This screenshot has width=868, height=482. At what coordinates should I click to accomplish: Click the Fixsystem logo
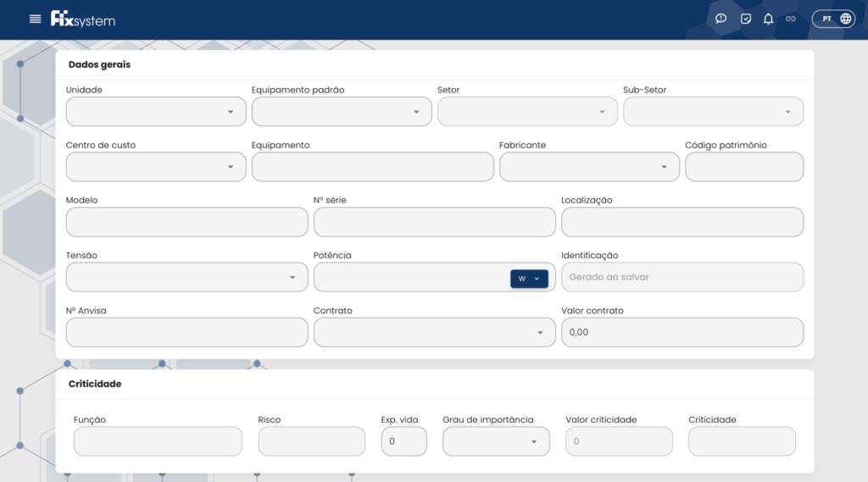tap(82, 19)
